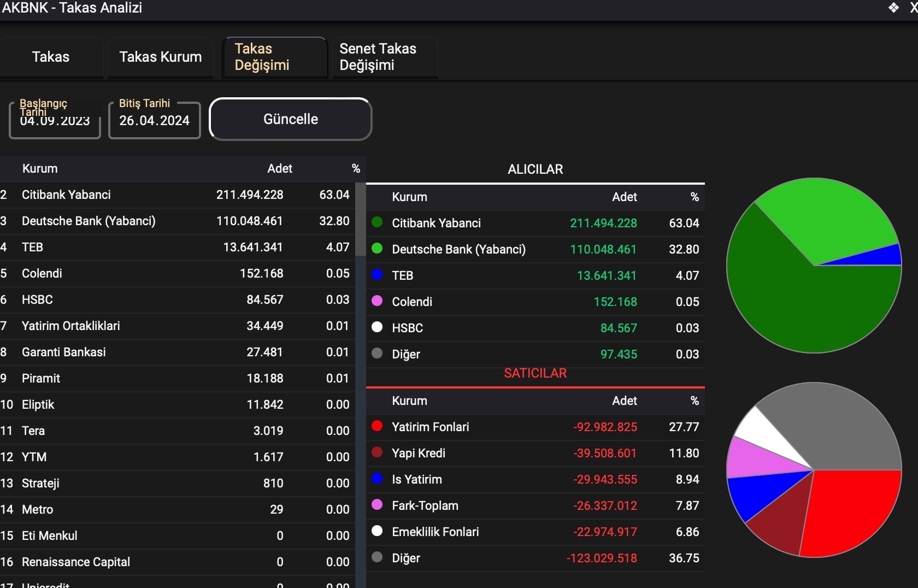The height and width of the screenshot is (588, 918).
Task: Click Citibank Yabanci amount 211.494.228 in Alıcılar
Action: click(x=603, y=223)
